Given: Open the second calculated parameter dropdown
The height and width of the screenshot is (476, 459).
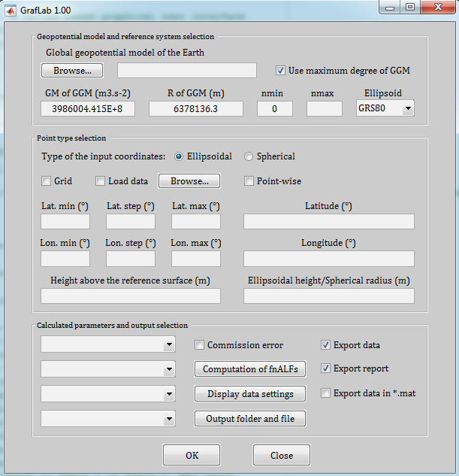Looking at the screenshot, I should (x=108, y=369).
